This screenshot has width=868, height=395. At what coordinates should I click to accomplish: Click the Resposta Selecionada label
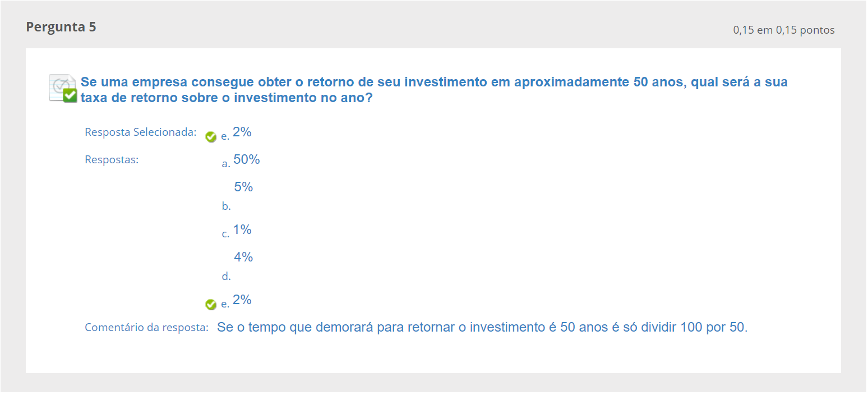(x=141, y=132)
